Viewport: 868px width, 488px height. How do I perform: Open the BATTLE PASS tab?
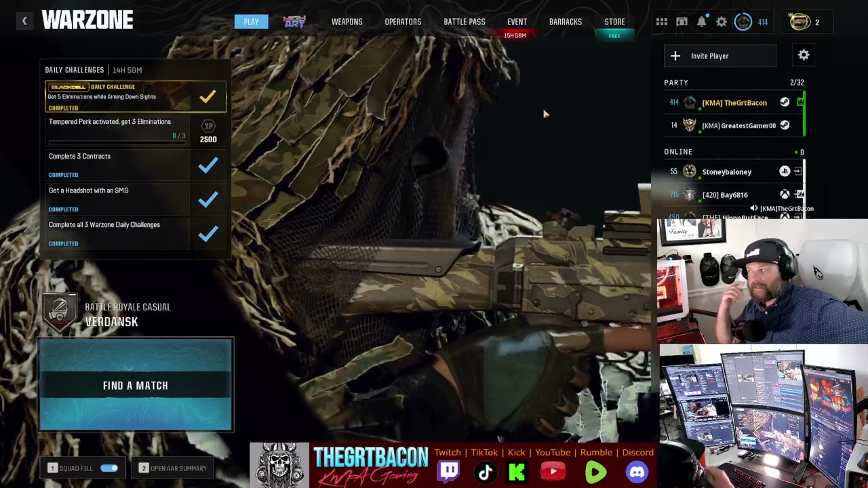click(x=465, y=22)
